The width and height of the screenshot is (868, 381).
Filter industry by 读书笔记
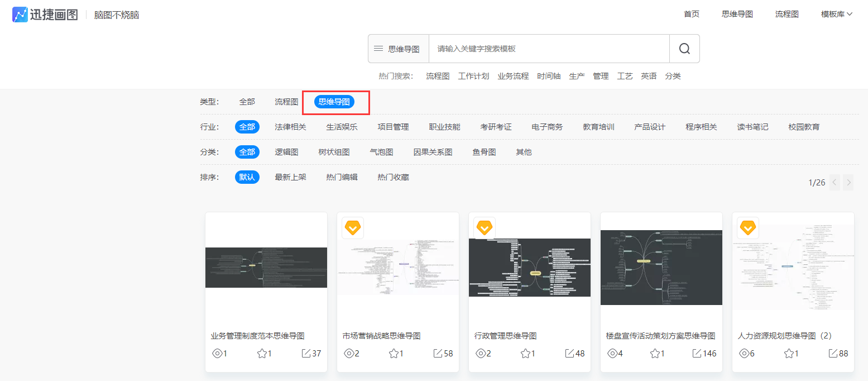752,127
